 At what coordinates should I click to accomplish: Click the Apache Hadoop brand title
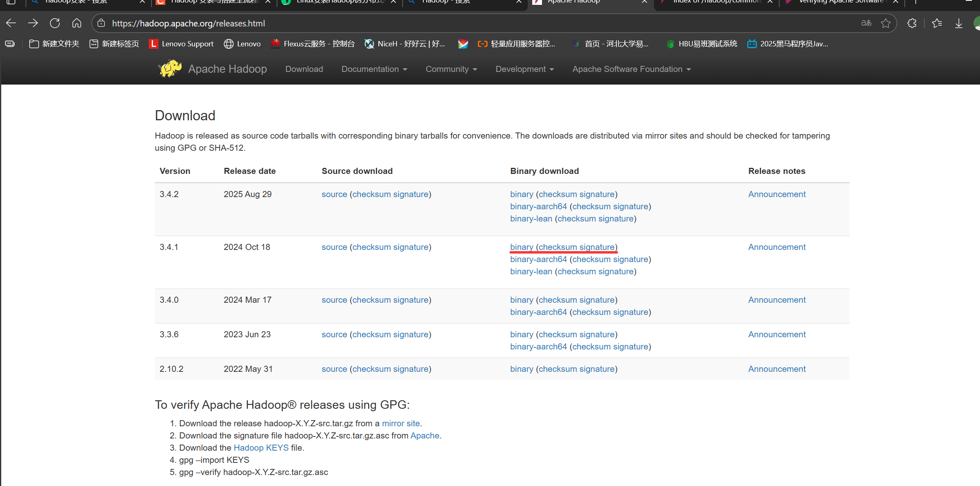point(228,69)
